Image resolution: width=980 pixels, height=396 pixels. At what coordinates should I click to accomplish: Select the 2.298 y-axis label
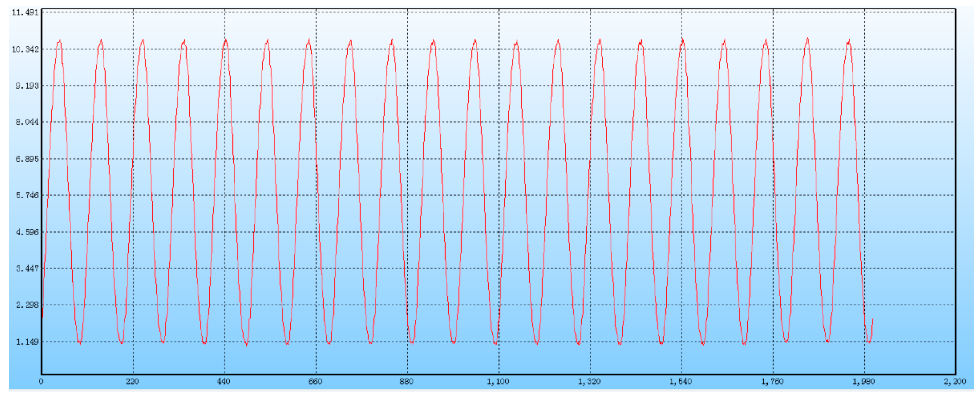[27, 305]
